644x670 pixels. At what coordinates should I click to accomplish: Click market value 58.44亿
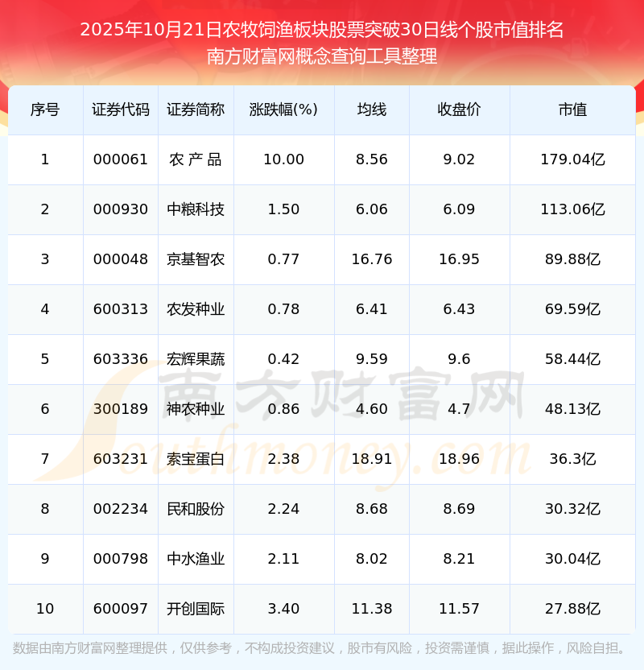click(572, 359)
